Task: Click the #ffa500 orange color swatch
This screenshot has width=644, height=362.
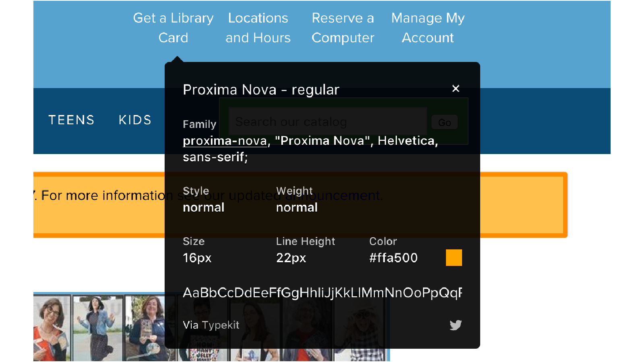Action: tap(454, 258)
